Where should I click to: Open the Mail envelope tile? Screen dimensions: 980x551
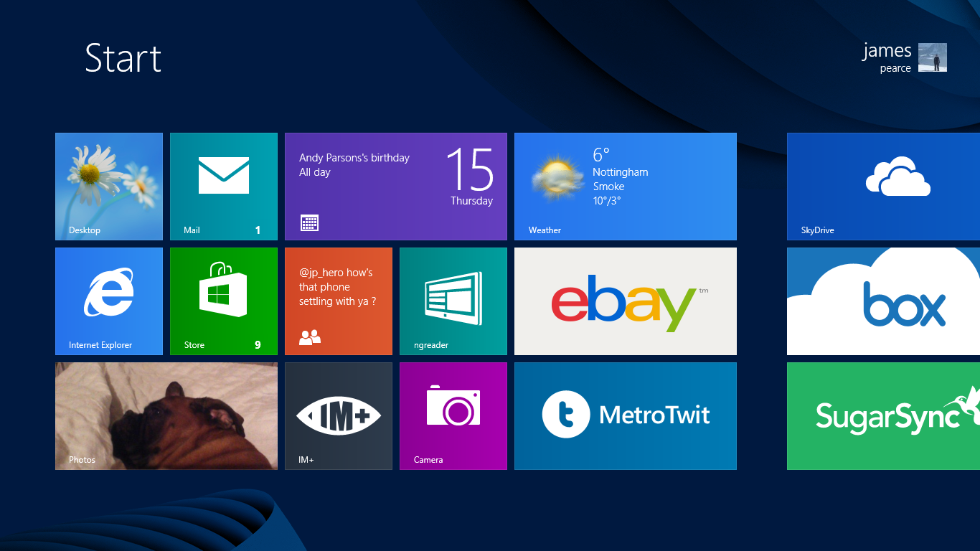click(x=224, y=187)
